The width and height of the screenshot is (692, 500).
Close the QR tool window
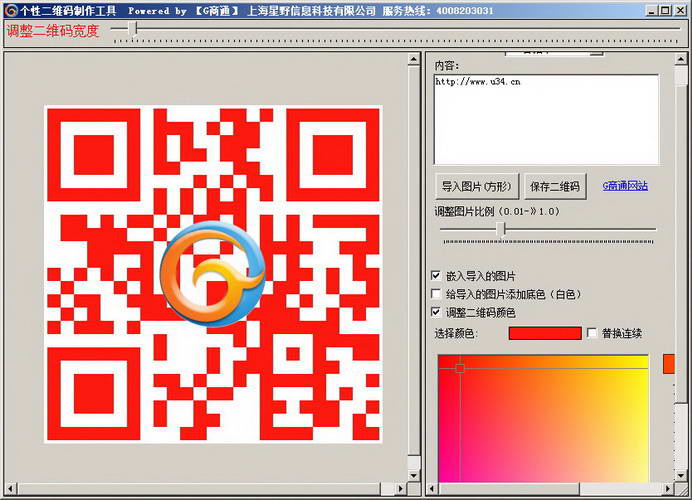point(680,10)
